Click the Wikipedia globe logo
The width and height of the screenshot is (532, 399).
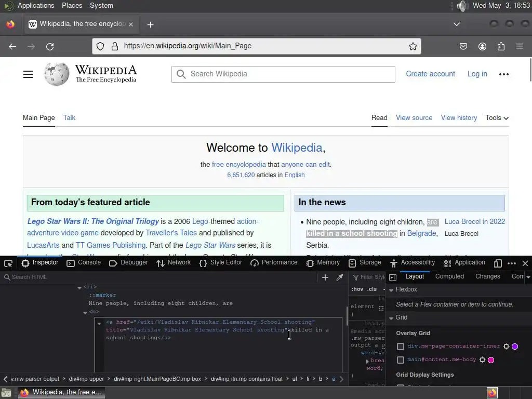[x=56, y=74]
